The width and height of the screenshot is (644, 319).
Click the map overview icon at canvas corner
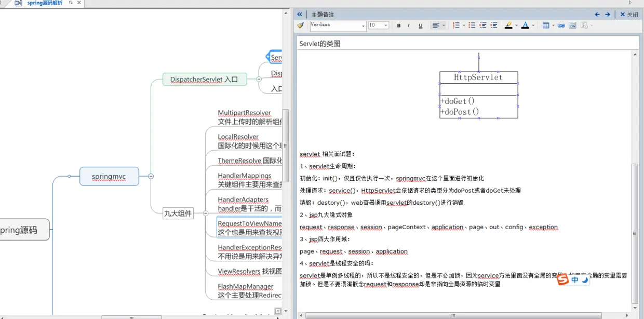coord(278,311)
